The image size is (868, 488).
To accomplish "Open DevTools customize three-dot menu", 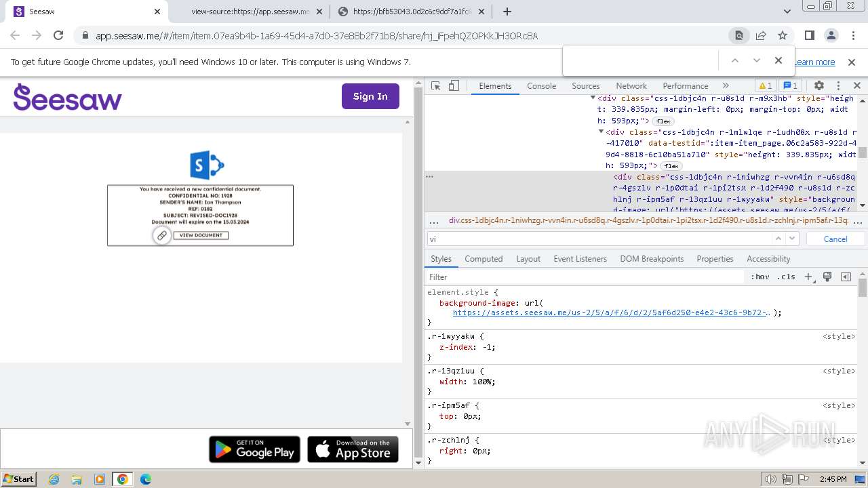I will (838, 86).
